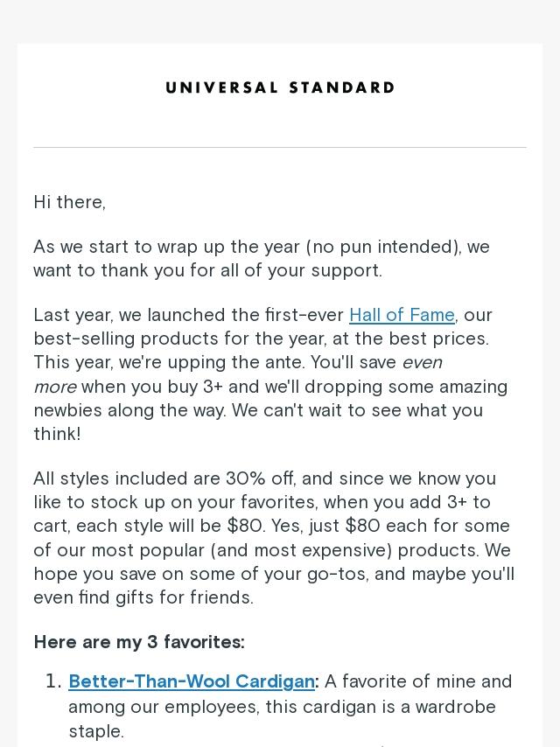Viewport: 560px width, 747px height.
Task: Follow the Hall of Fame hyperlink
Action: [x=402, y=315]
